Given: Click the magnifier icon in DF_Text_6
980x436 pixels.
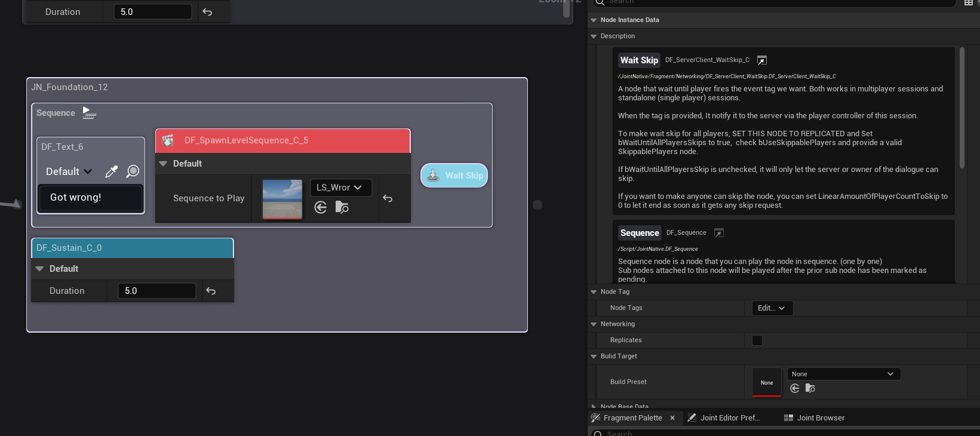Looking at the screenshot, I should (x=133, y=171).
